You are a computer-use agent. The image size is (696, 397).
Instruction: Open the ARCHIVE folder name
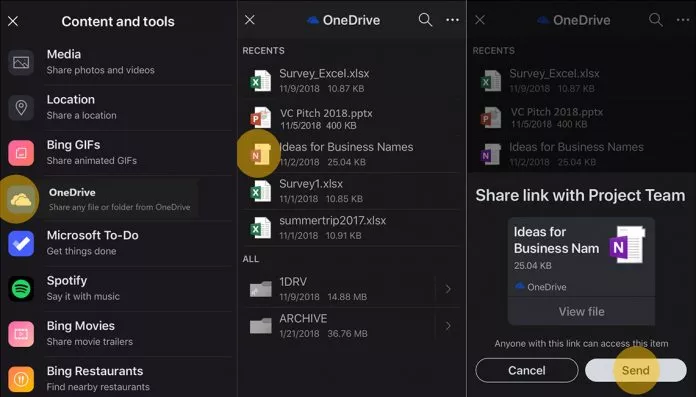click(303, 318)
